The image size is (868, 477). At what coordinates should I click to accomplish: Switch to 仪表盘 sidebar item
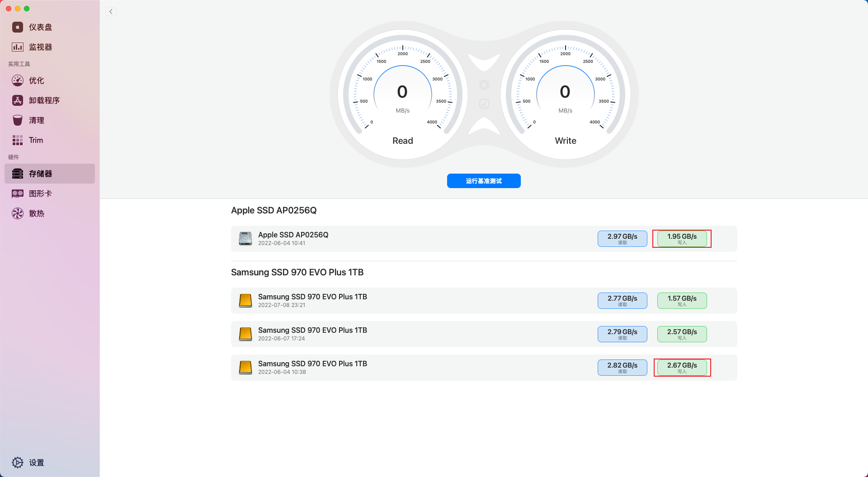pos(50,27)
